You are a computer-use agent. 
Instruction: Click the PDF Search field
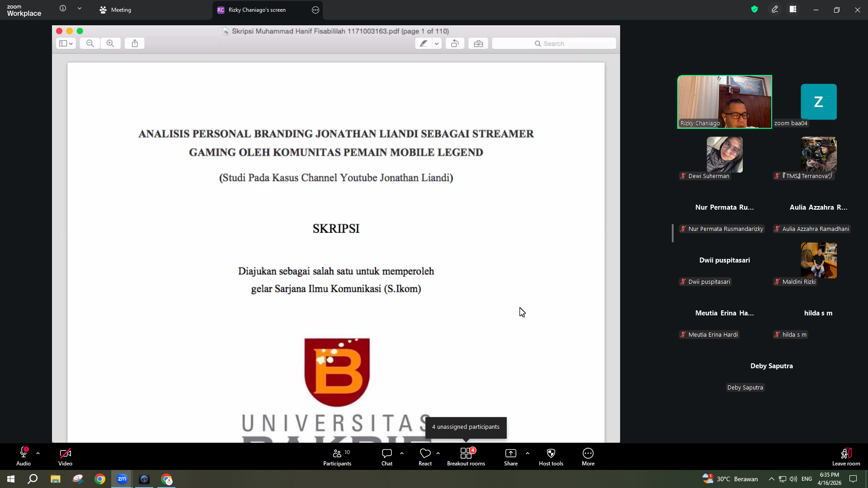(x=554, y=43)
